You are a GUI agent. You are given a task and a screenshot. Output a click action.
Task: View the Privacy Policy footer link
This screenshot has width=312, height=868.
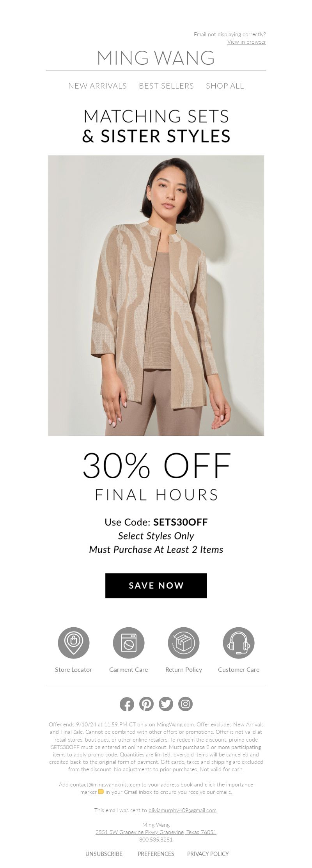point(208,854)
